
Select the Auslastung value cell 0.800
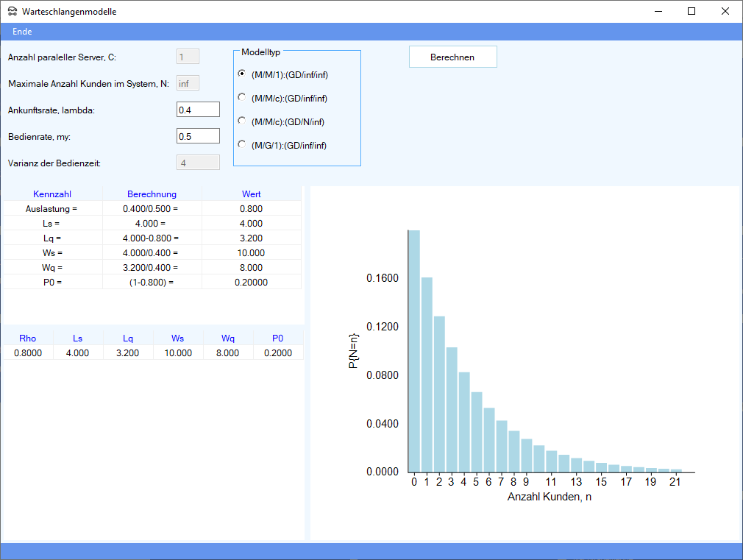tap(252, 209)
